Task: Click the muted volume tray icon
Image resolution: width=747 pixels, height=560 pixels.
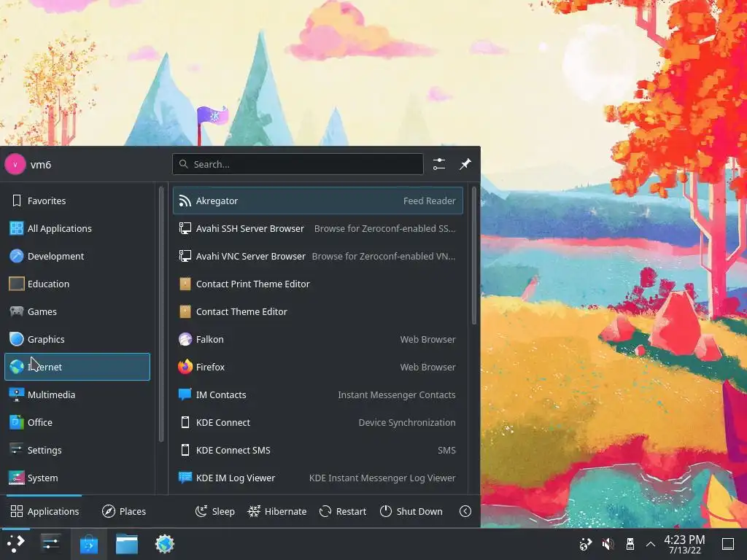Action: [x=608, y=544]
